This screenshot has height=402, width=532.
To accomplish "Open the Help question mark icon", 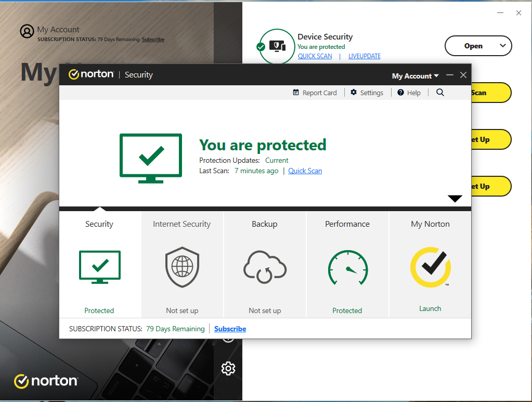I will pos(401,92).
